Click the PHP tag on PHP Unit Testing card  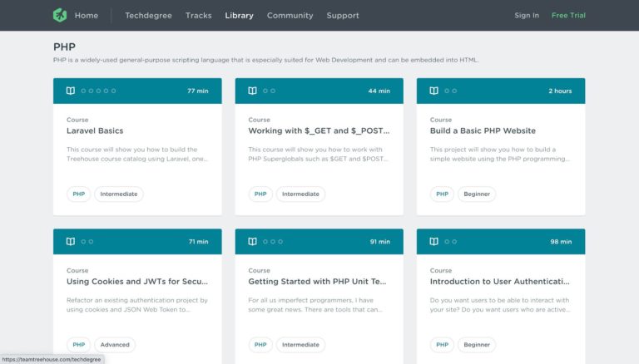(260, 344)
